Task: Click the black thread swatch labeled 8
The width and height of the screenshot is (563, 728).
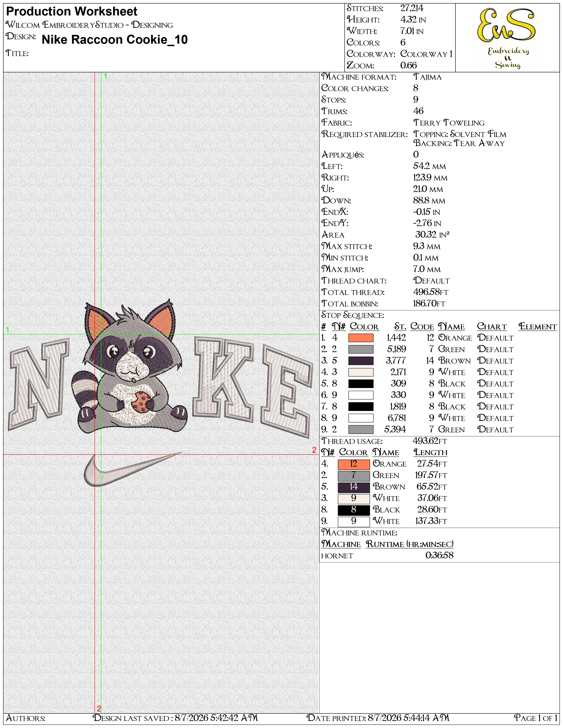Action: [x=353, y=510]
